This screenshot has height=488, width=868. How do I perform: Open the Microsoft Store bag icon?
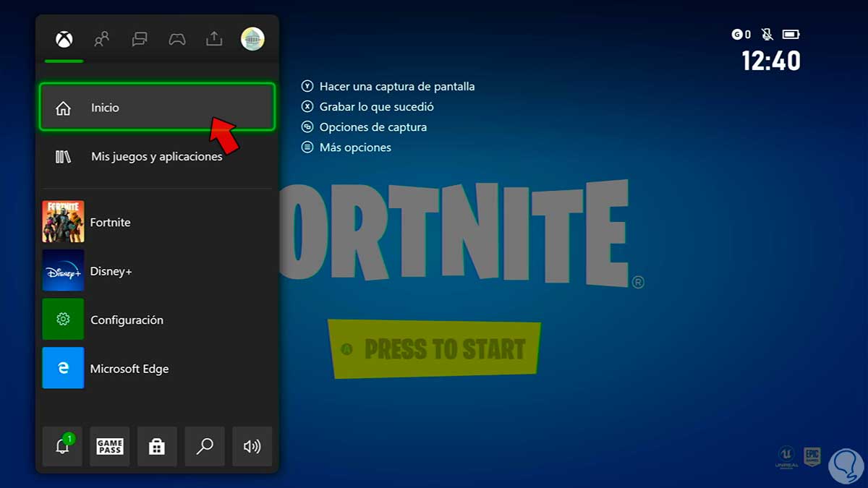[x=157, y=446]
